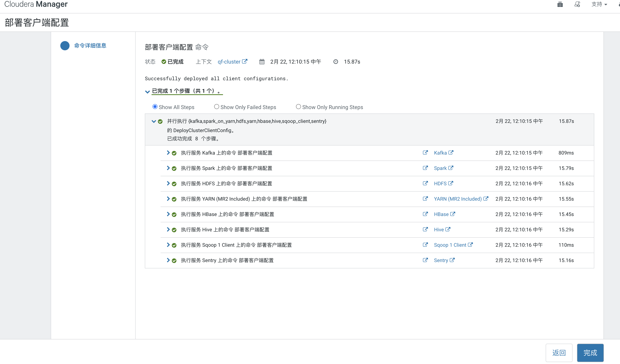Screen dimensions: 620x364
Task: Expand the Kafka 部署客户端配置 step
Action: [168, 153]
